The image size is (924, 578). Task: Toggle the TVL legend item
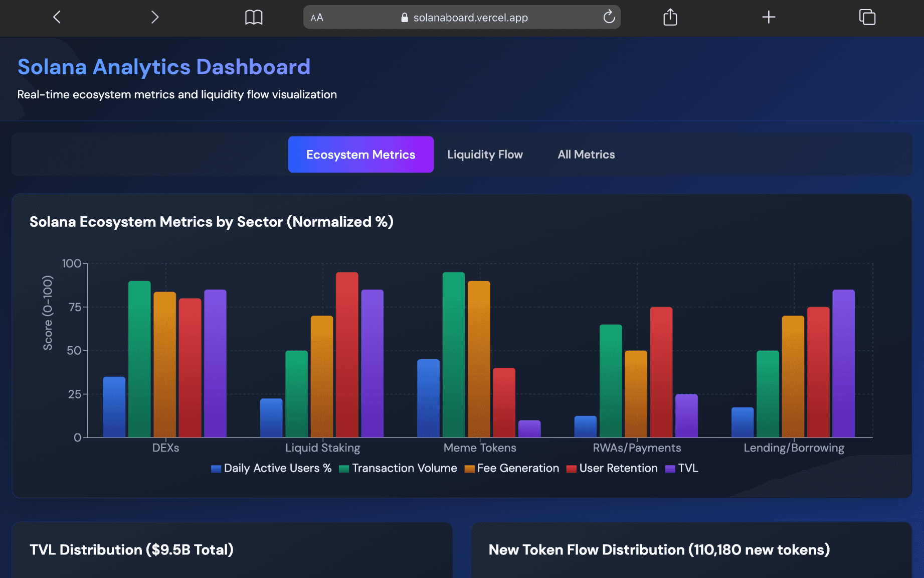682,468
